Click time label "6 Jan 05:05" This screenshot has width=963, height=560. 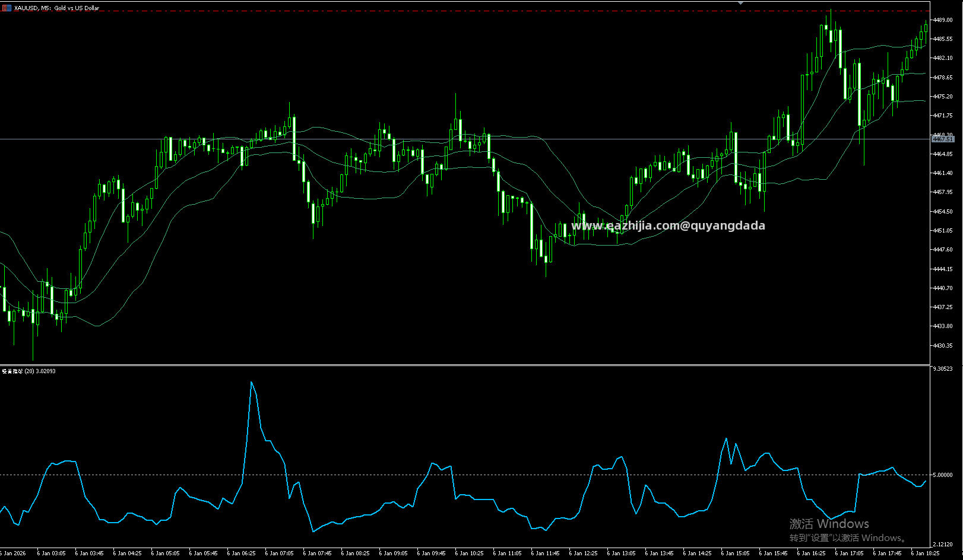point(165,553)
